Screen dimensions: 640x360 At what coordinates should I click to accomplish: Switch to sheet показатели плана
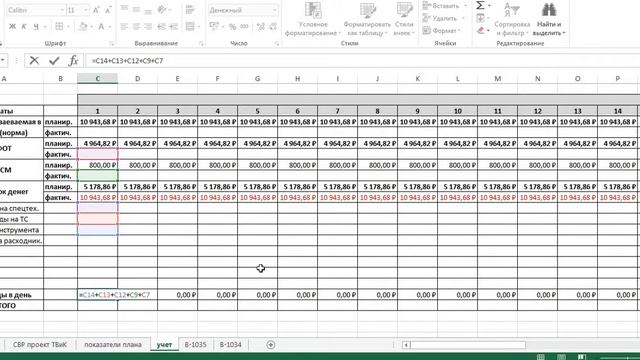[x=113, y=344]
